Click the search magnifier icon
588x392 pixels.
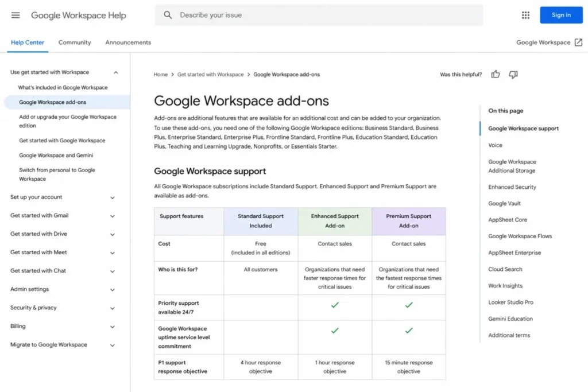[168, 15]
